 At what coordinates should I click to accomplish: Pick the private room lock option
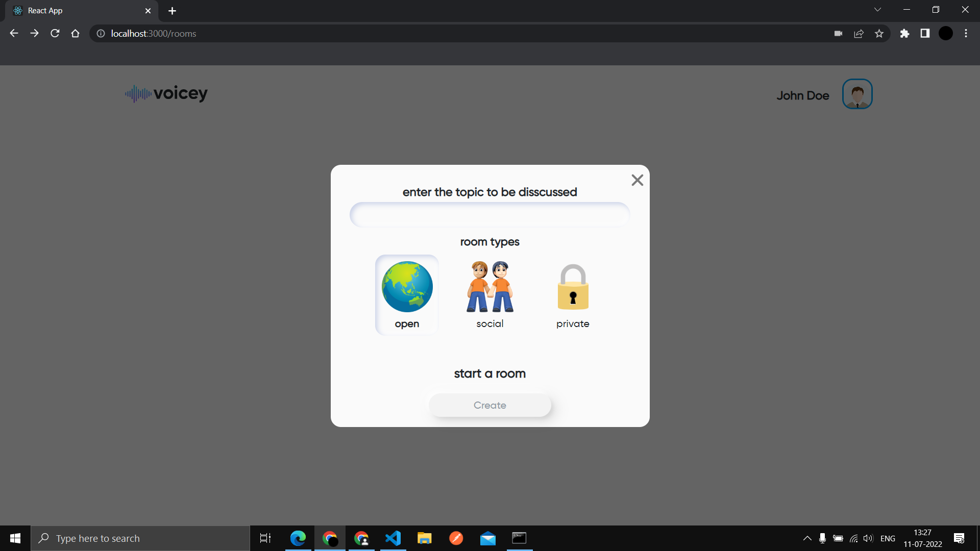pos(573,294)
